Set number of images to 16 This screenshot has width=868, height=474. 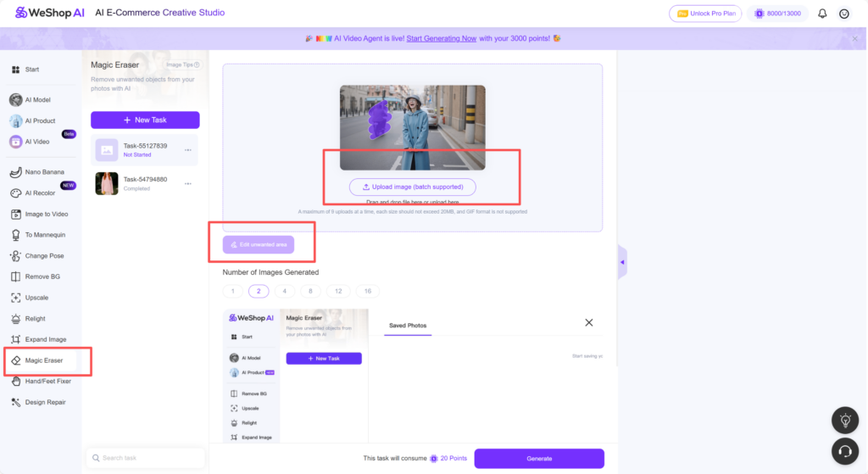point(368,291)
